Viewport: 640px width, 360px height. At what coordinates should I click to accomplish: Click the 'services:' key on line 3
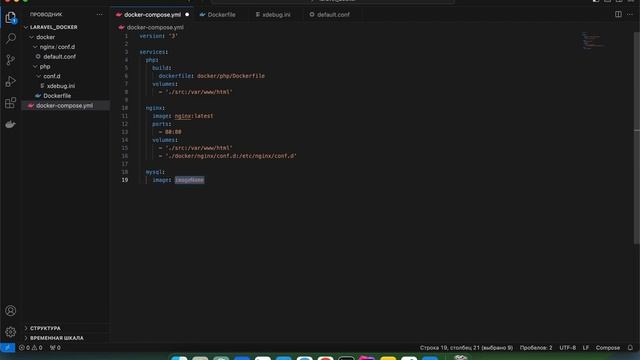point(153,52)
